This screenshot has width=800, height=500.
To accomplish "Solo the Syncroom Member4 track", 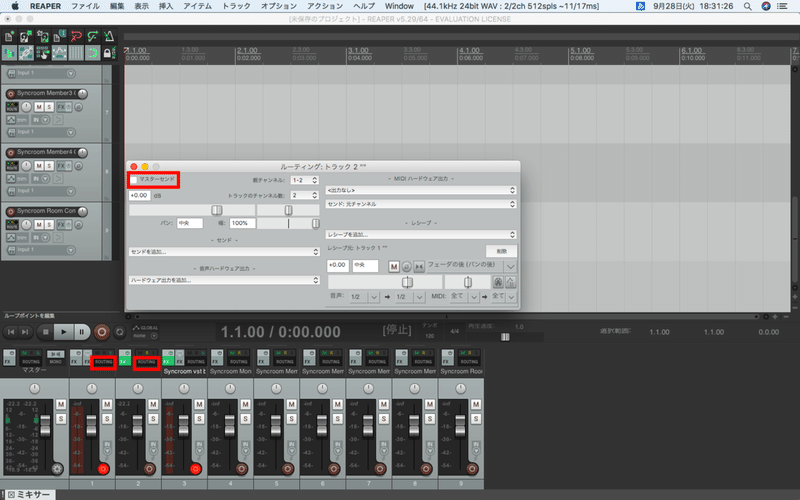I will click(49, 166).
